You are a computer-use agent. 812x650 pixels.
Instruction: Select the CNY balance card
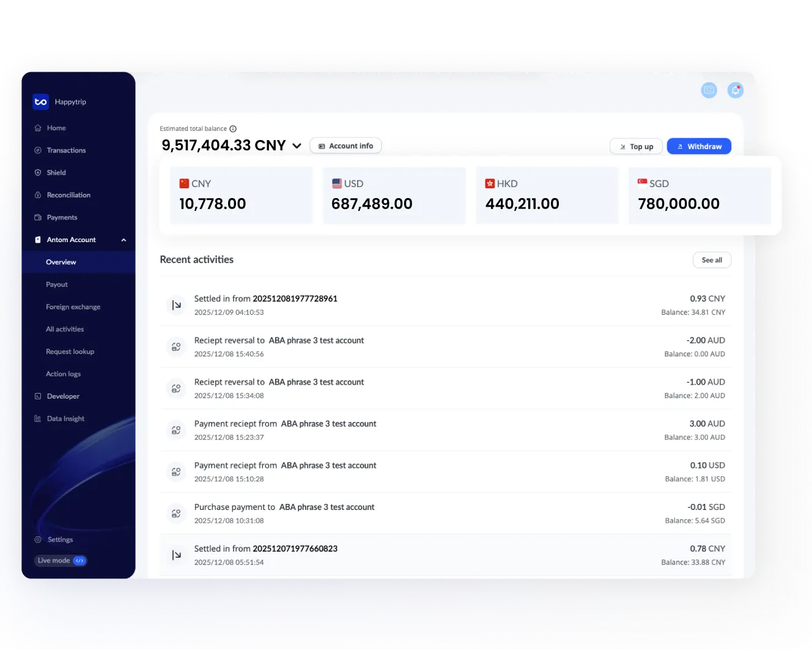pos(242,196)
